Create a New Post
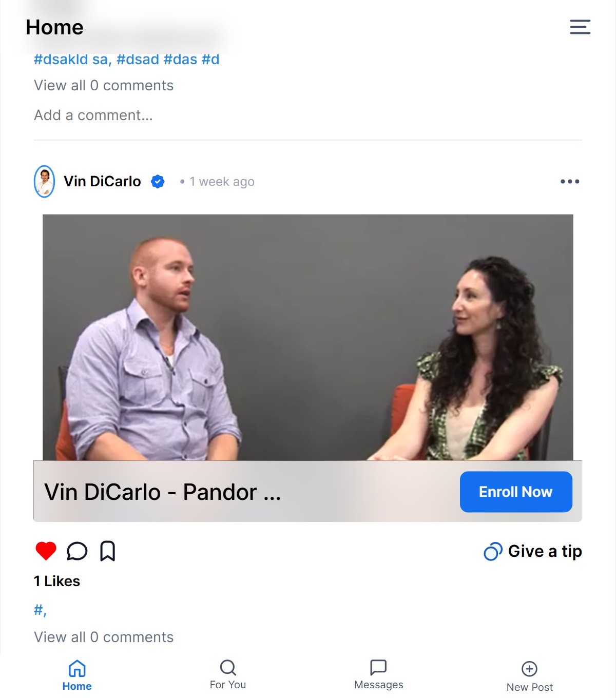 [x=530, y=677]
